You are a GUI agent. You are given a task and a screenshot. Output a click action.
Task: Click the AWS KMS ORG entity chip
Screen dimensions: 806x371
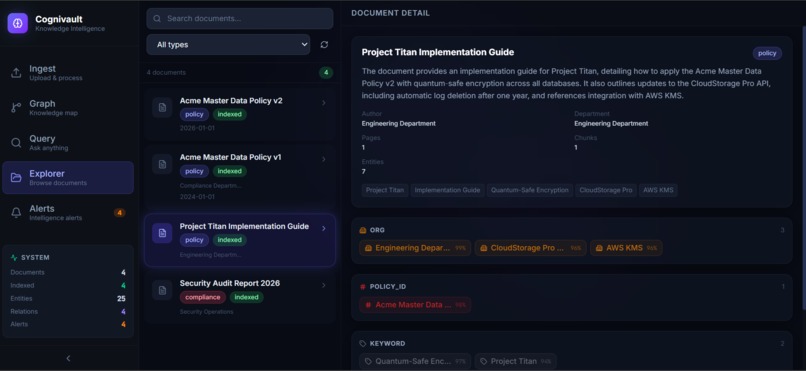[626, 248]
